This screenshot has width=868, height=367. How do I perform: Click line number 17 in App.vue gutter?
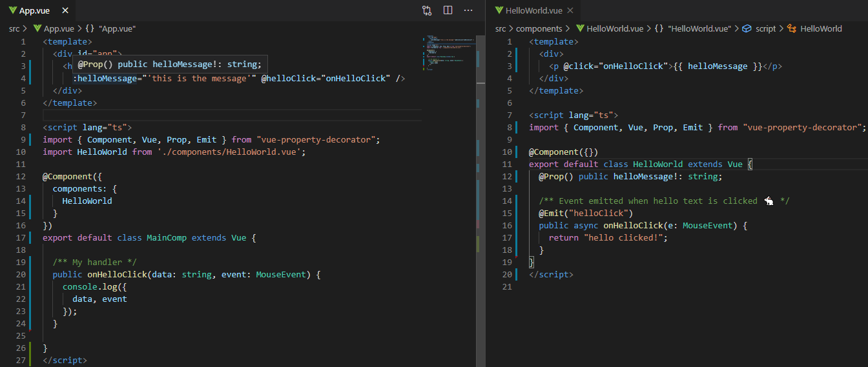click(x=21, y=237)
